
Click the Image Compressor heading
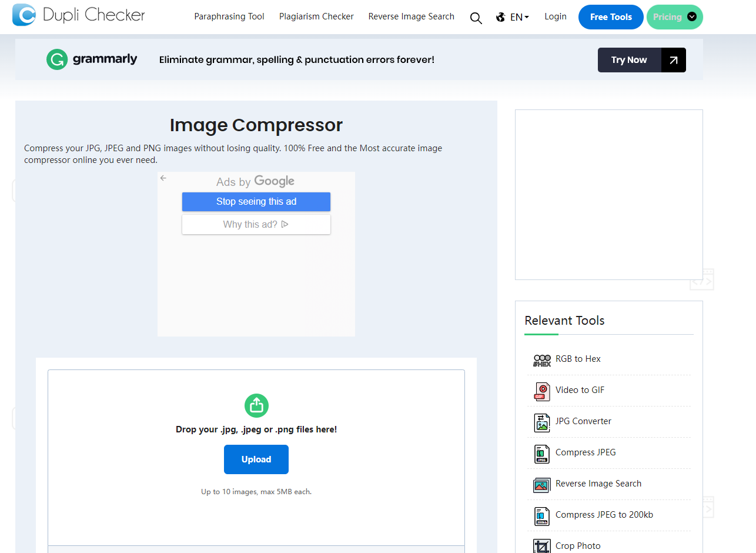256,125
